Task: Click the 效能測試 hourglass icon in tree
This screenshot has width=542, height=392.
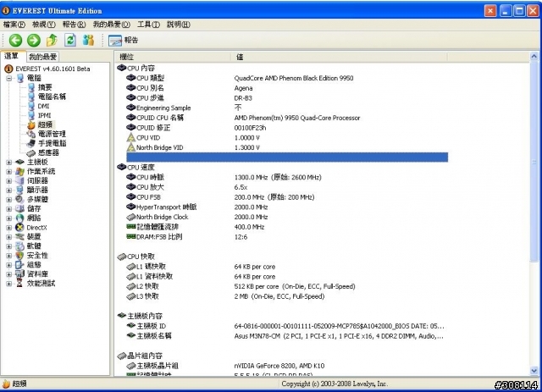Action: coord(20,284)
